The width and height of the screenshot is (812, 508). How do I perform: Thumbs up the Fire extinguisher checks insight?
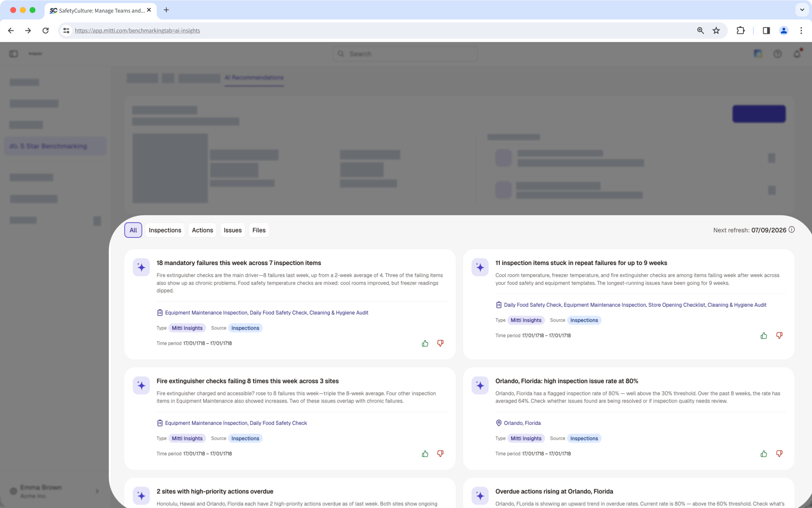[x=425, y=454]
